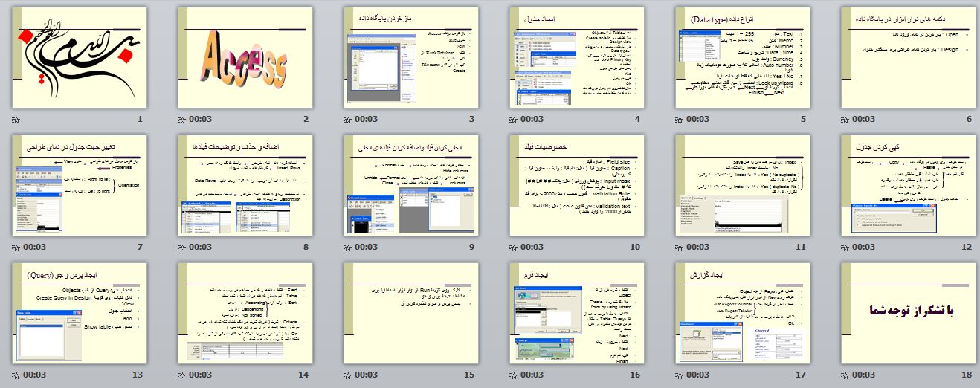Viewport: 980px width, 388px height.
Task: Click the slide number 17 label
Action: [x=799, y=375]
